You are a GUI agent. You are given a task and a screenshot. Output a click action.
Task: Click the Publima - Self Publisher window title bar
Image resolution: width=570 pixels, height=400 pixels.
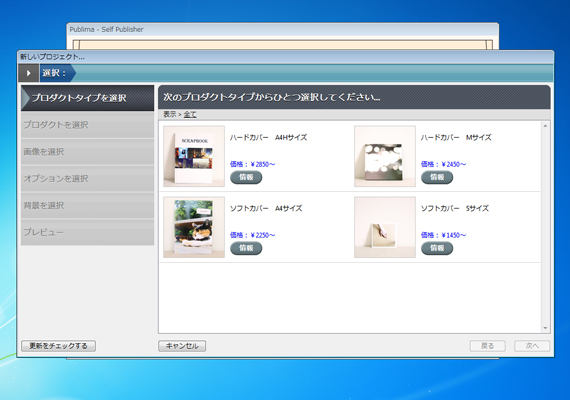tap(282, 29)
